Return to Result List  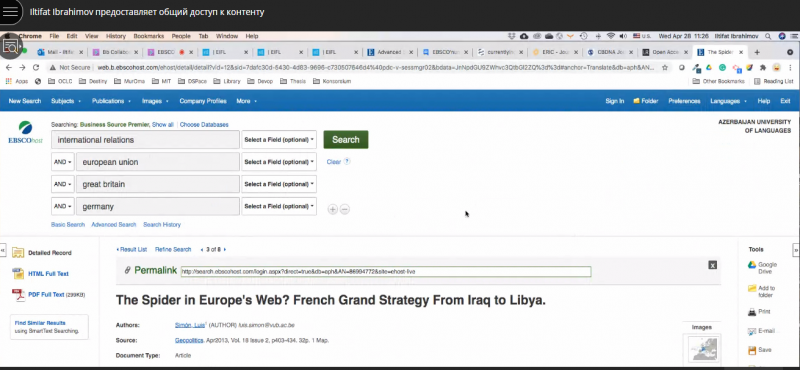[x=132, y=250]
